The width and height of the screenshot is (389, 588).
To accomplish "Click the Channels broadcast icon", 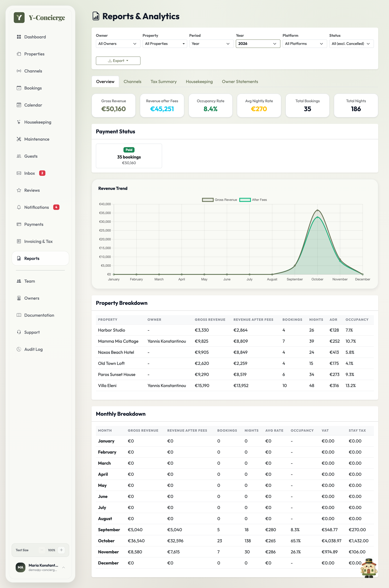I will [19, 71].
